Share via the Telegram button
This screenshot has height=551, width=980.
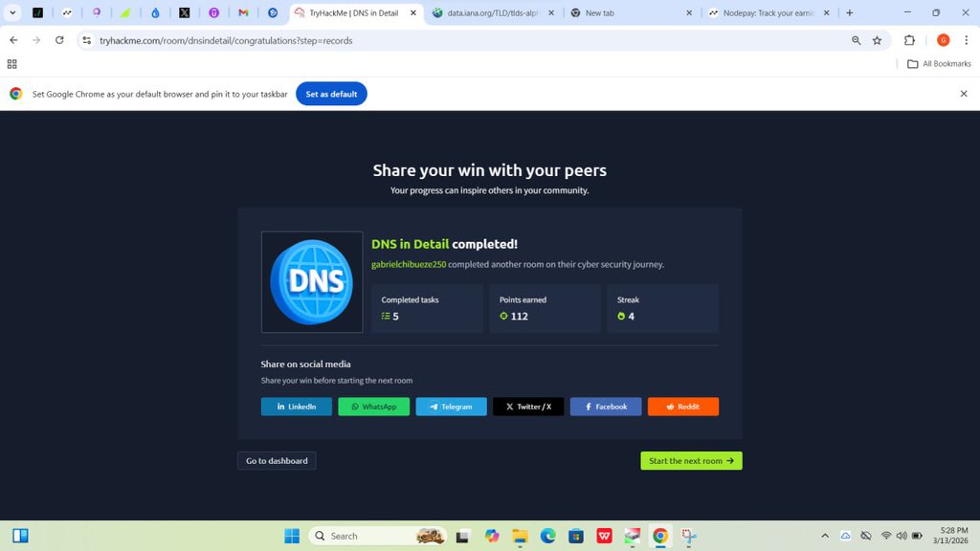tap(452, 406)
